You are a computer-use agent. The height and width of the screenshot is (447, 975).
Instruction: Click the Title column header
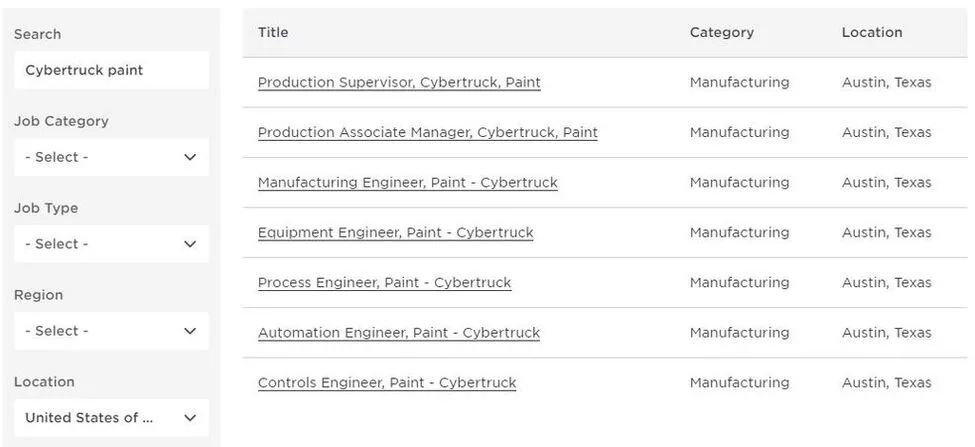coord(273,32)
